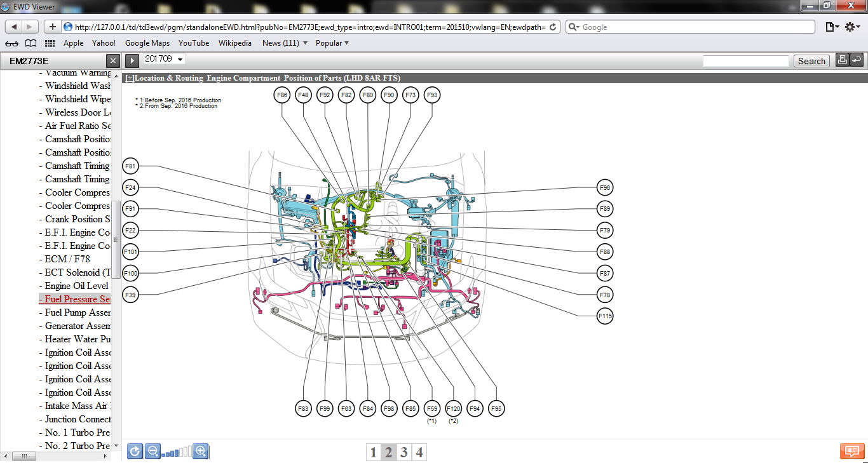The image size is (868, 463).
Task: Switch to diagram page 3
Action: pos(403,452)
